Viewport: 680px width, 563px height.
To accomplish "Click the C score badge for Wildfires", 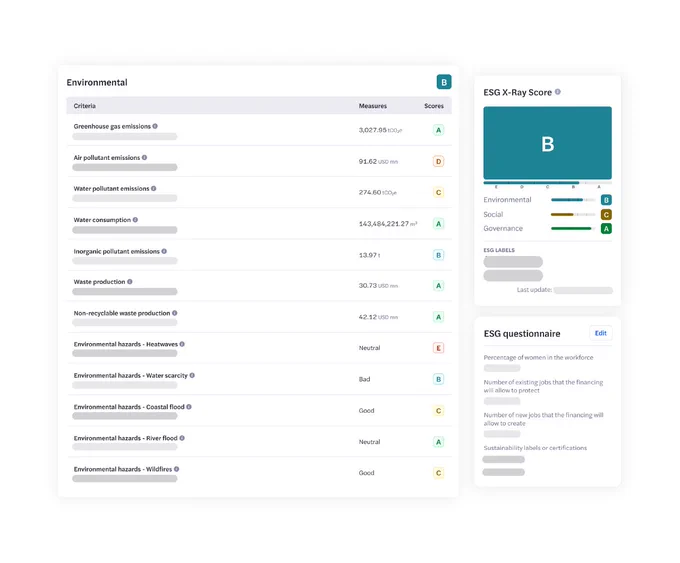I will (x=438, y=473).
